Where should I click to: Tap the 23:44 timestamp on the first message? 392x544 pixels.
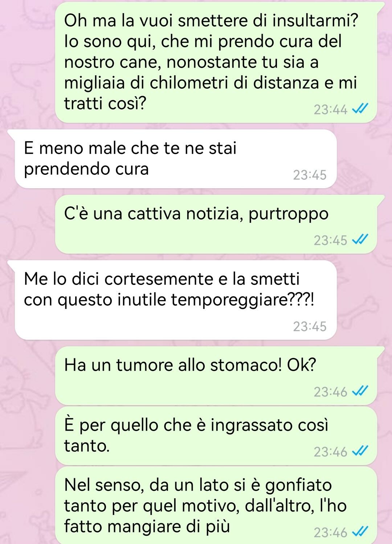click(x=330, y=109)
